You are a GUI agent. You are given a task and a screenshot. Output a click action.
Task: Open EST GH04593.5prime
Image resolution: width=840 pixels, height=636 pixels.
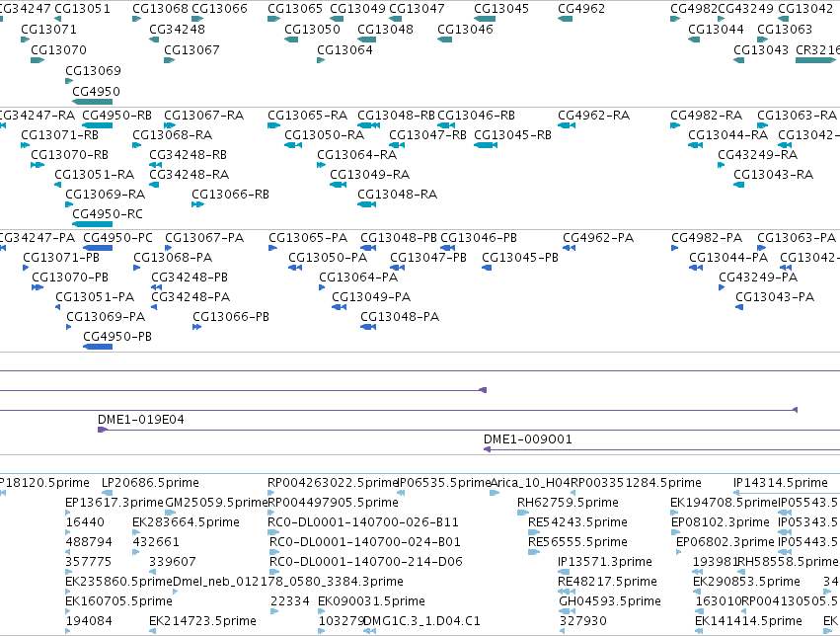(x=610, y=601)
